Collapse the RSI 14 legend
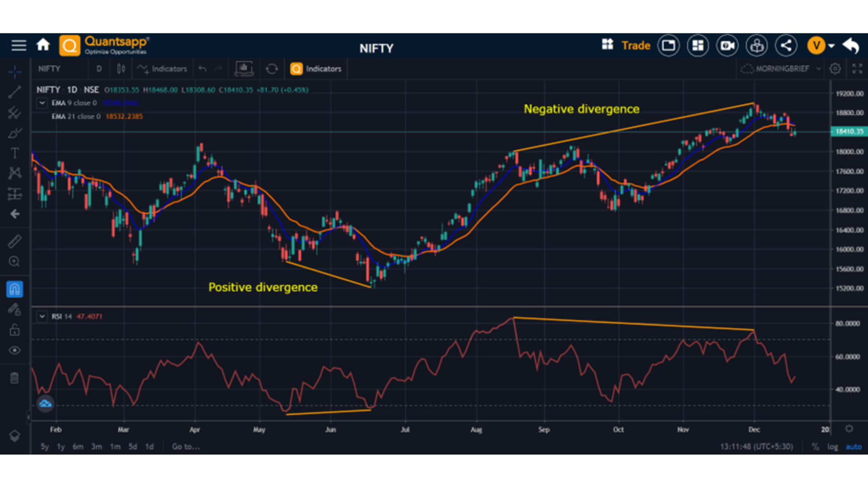868x488 pixels. tap(42, 316)
